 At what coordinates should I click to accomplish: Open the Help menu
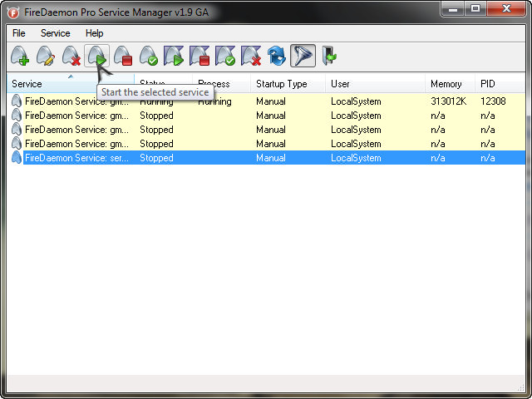(95, 33)
